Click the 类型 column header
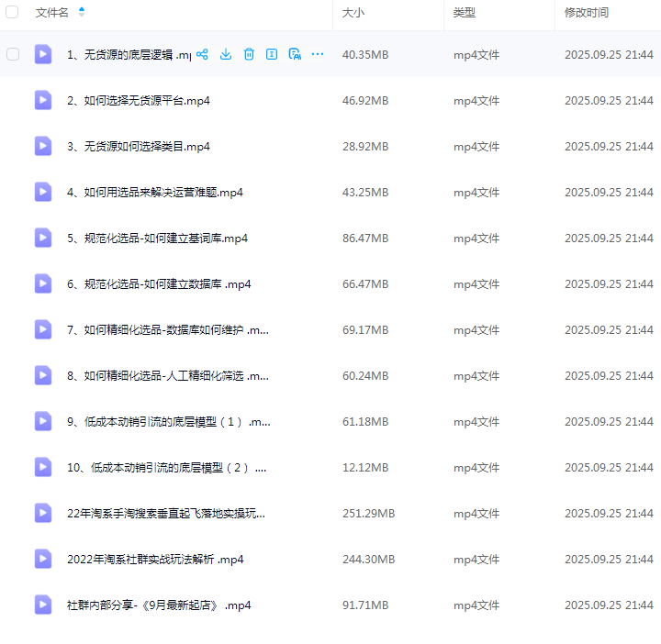The width and height of the screenshot is (661, 644). pos(464,13)
